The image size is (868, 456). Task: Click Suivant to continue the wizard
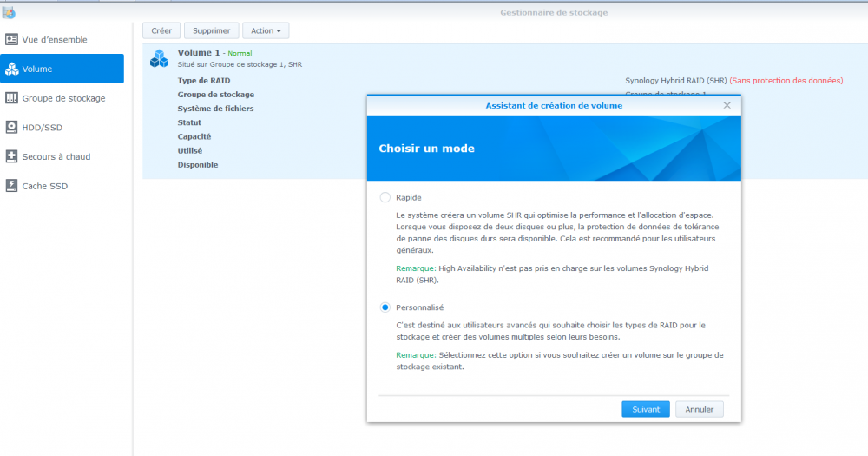click(646, 409)
